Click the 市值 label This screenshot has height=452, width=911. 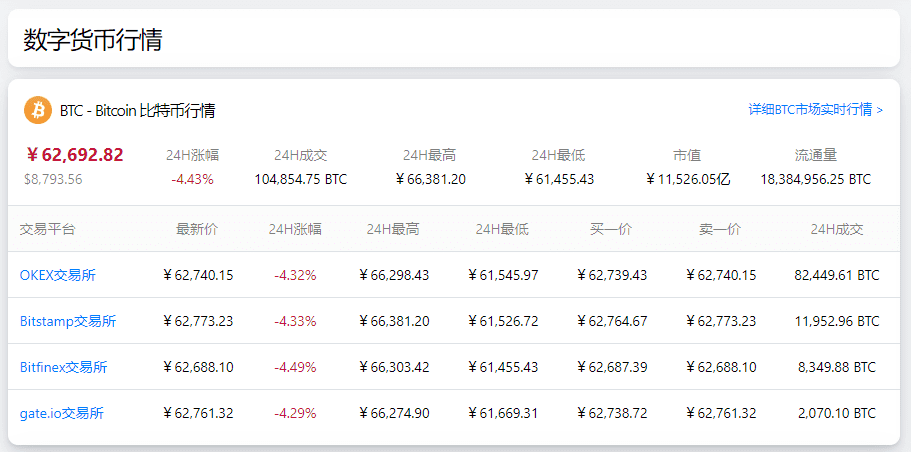[x=687, y=155]
